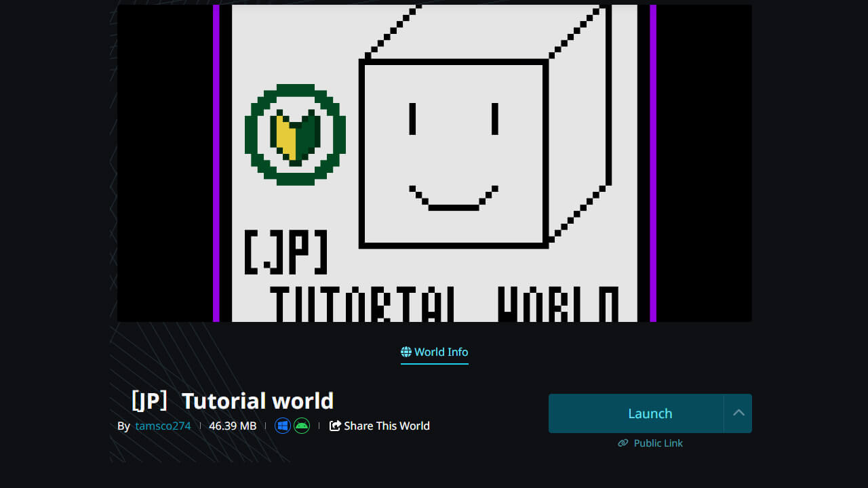Click the [JP] Tutorial world title
The height and width of the screenshot is (488, 868).
231,401
